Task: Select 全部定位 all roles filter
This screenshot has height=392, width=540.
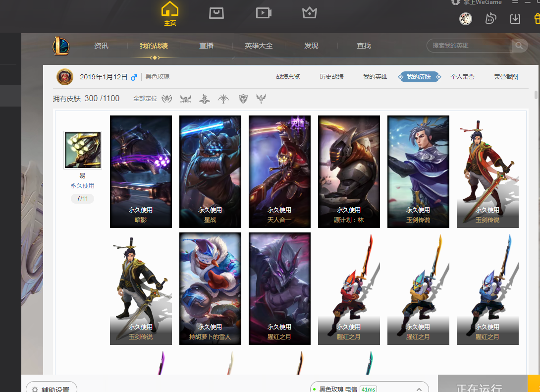Action: pyautogui.click(x=145, y=99)
